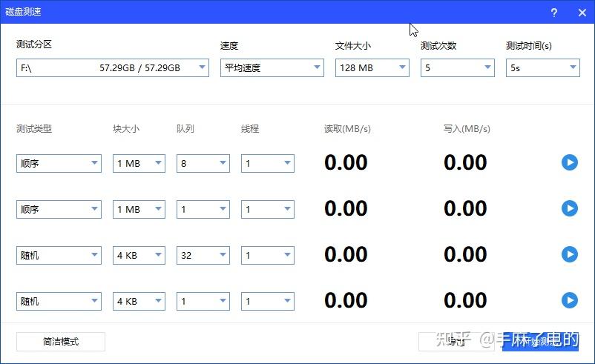This screenshot has width=595, height=364.
Task: Open the help question mark icon
Action: pos(554,13)
